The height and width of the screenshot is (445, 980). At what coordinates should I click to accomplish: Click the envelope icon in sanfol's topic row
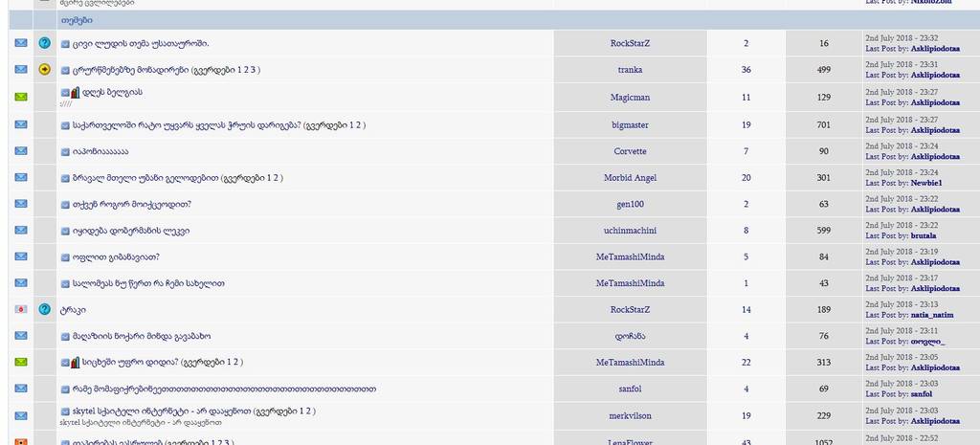coord(21,389)
